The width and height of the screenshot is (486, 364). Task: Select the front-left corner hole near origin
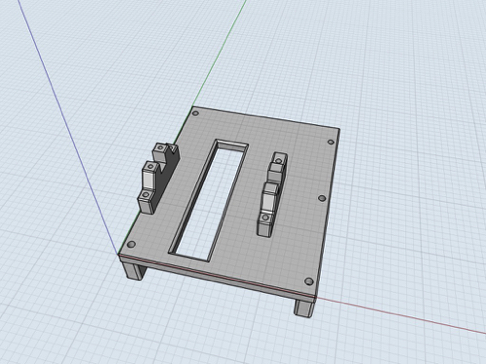coord(132,244)
